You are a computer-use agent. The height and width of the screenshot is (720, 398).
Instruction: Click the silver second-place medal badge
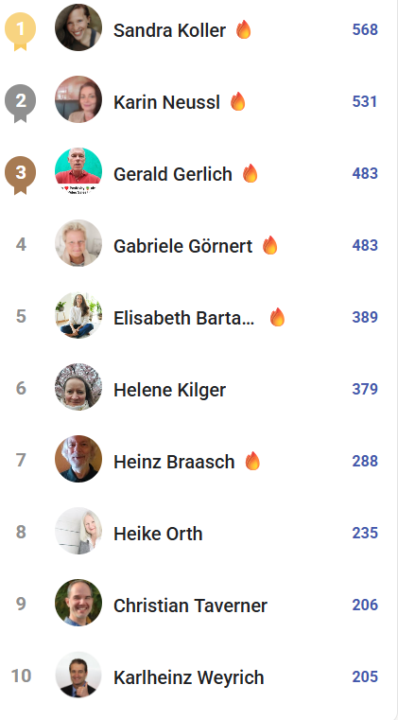click(x=20, y=102)
